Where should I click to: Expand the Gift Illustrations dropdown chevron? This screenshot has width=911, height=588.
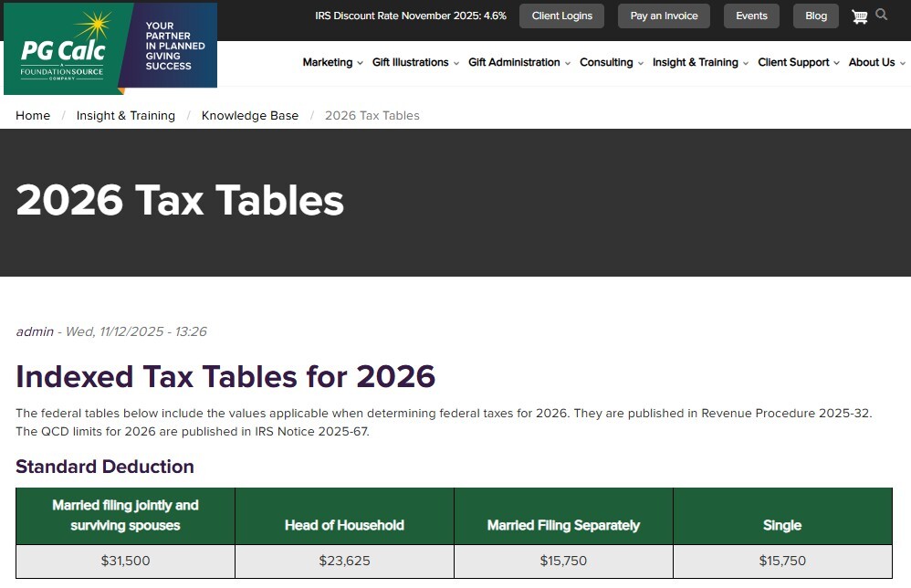pos(457,63)
